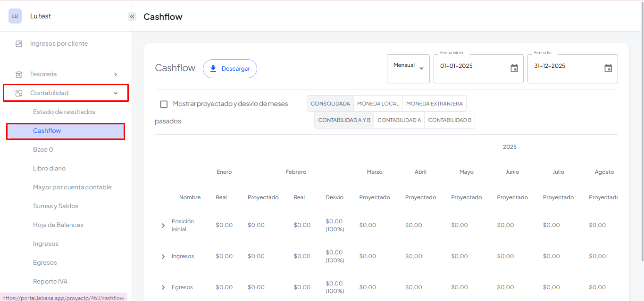Click the LU user avatar

tap(15, 16)
